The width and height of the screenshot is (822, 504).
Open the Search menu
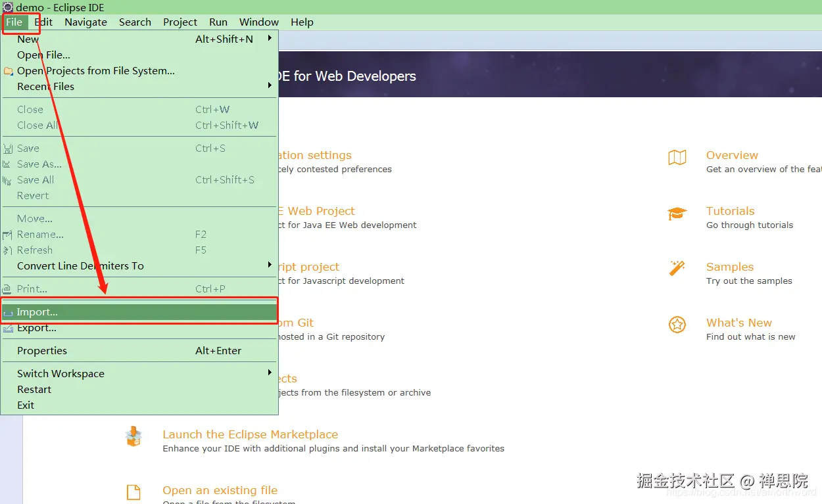[x=135, y=22]
